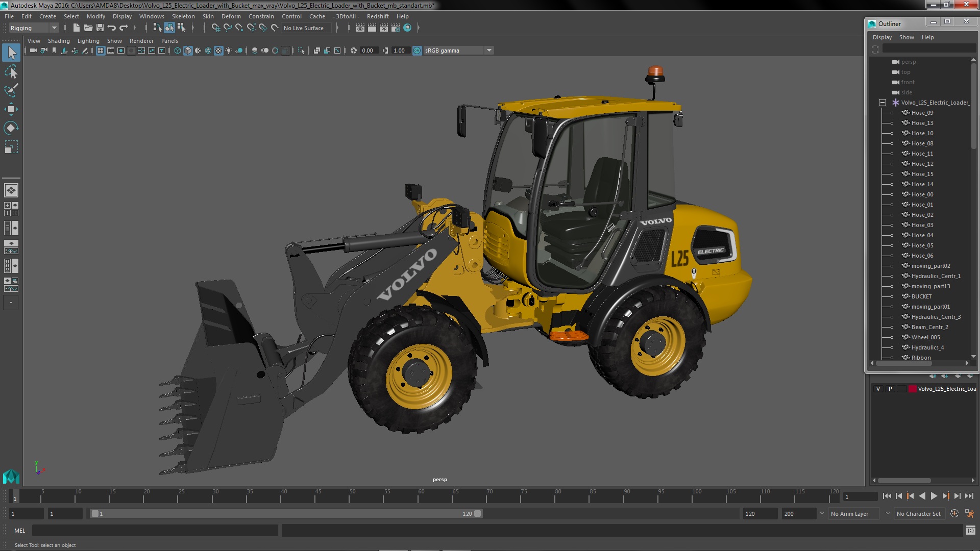Open Outliner Show menu
Viewport: 980px width, 551px height.
[x=906, y=37]
